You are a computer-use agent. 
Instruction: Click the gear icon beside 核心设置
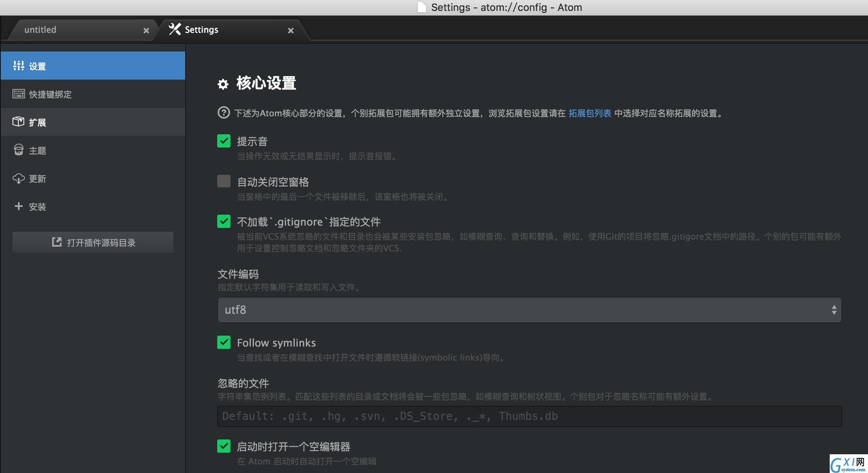[223, 84]
